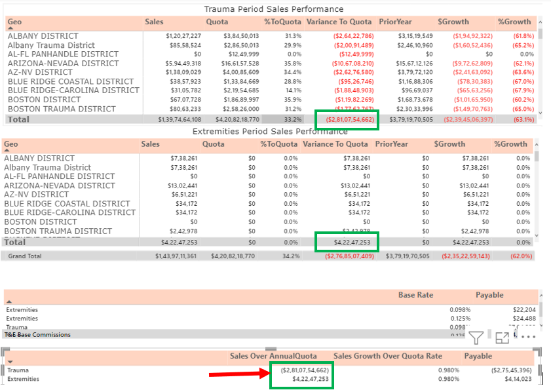Click the descending sort arrow in the bottom table header

[x=10, y=362]
